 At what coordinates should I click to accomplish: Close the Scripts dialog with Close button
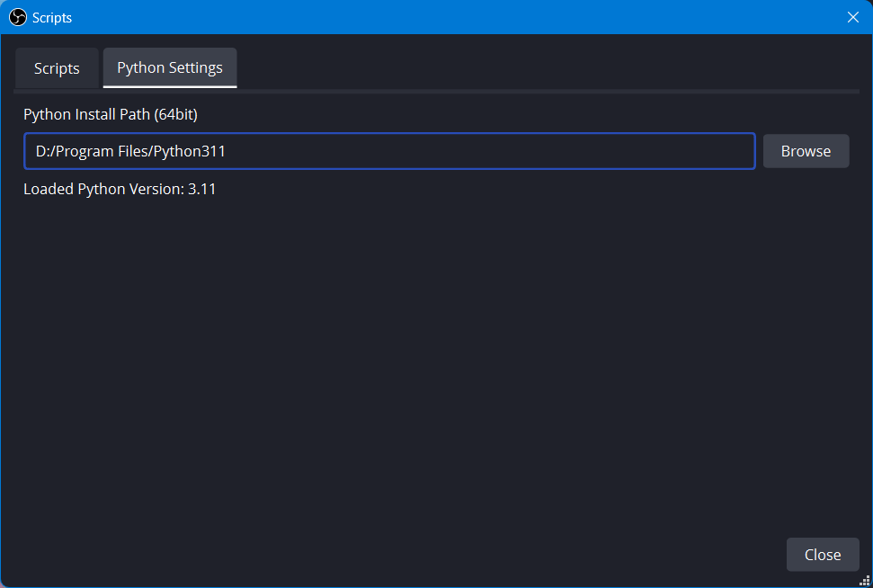(x=823, y=554)
